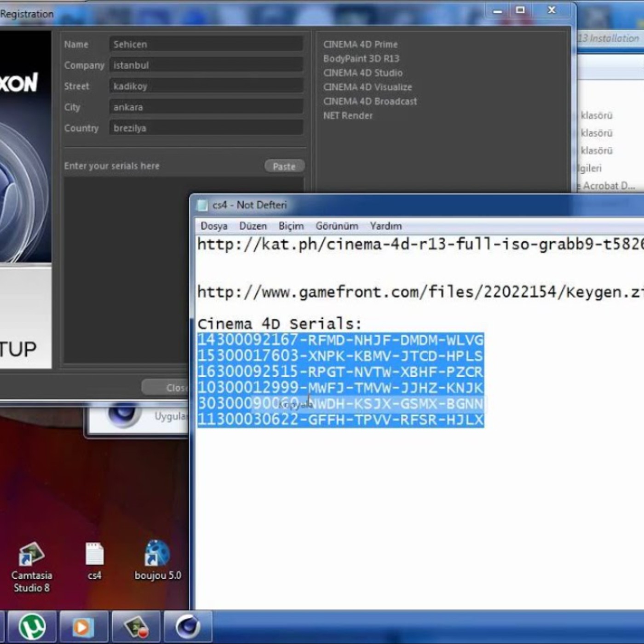Click the City field containing ankara
This screenshot has height=644, width=644.
[206, 107]
